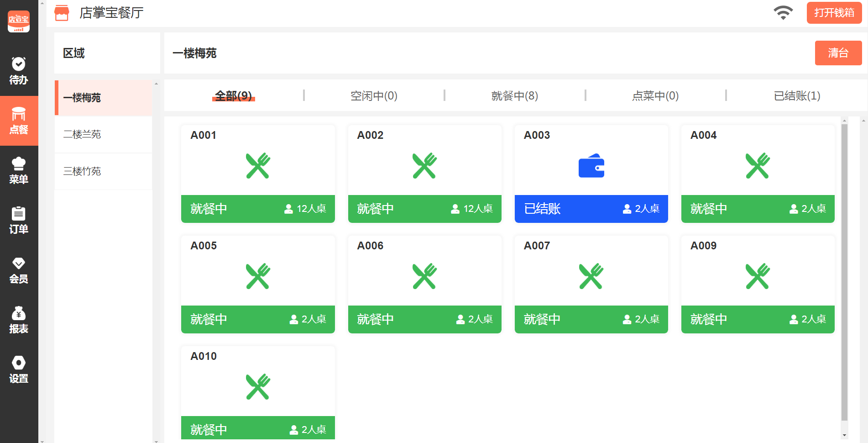The height and width of the screenshot is (443, 868).
Task: Open the 设置 settings section
Action: [19, 369]
